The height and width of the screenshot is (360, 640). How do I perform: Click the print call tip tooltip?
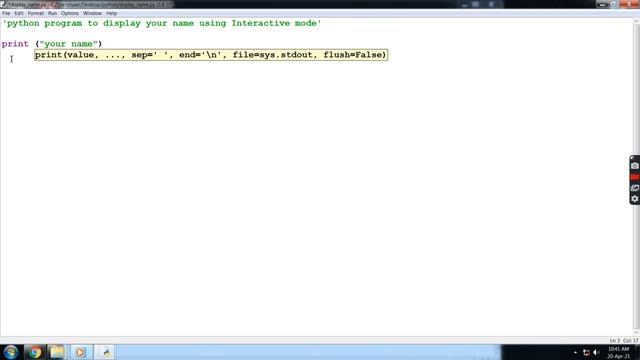(211, 55)
